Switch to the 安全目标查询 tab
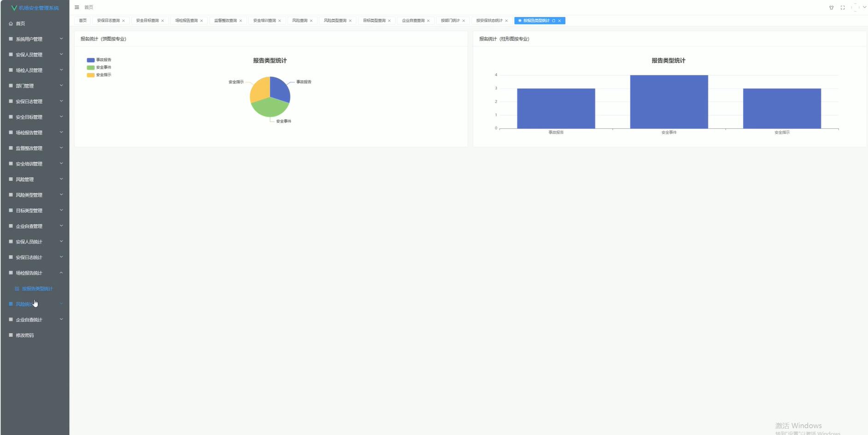 pyautogui.click(x=147, y=21)
